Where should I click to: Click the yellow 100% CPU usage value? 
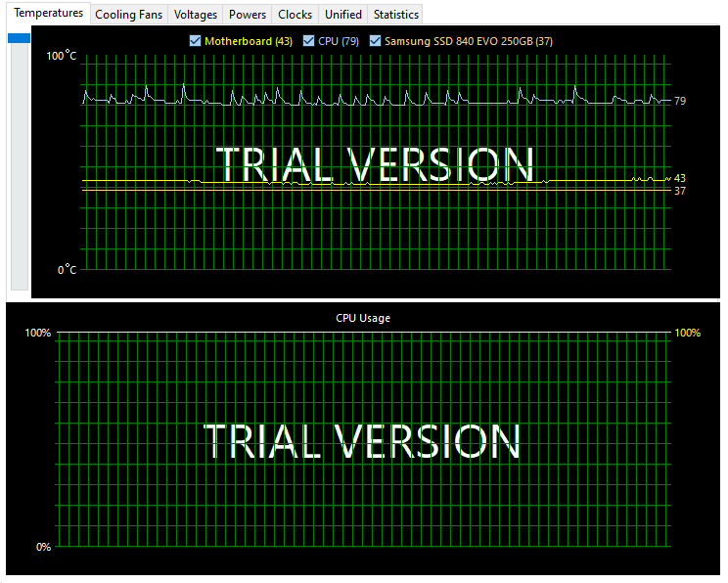coord(688,333)
